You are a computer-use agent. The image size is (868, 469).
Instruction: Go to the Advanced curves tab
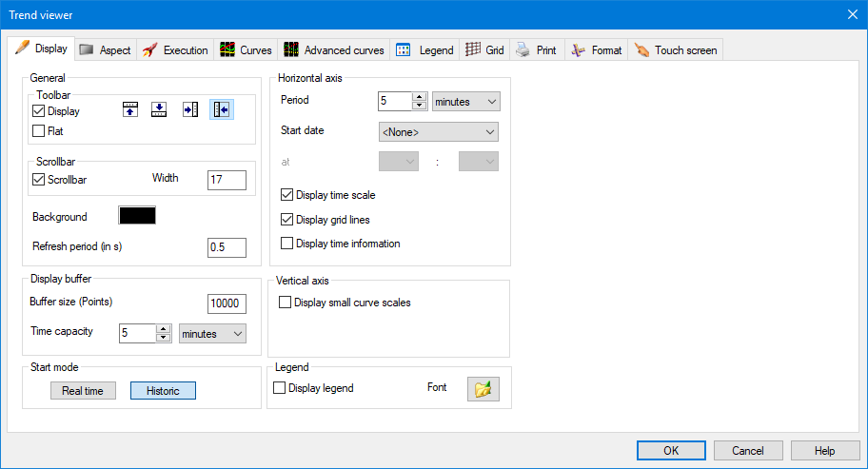[x=333, y=50]
